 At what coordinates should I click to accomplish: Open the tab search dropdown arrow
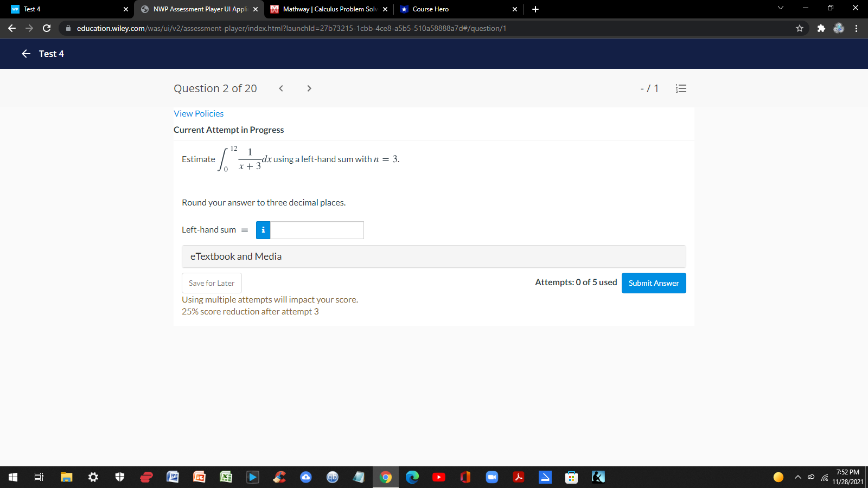[781, 8]
